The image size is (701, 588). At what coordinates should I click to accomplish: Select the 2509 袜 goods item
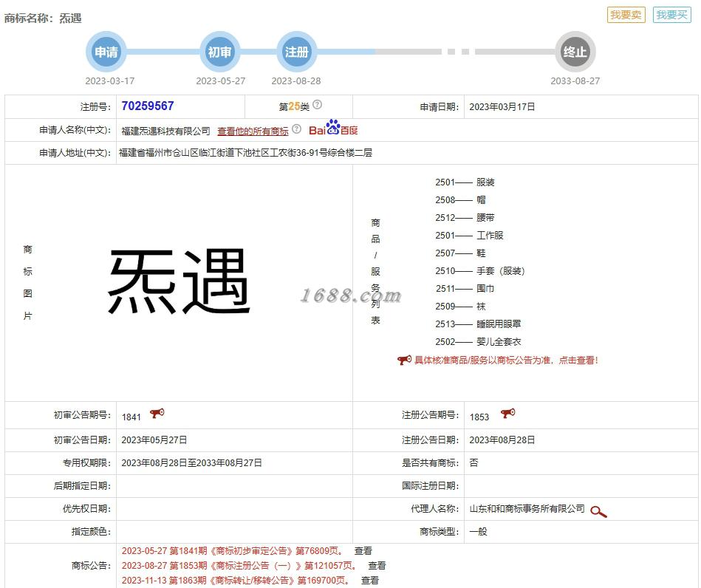coord(460,307)
